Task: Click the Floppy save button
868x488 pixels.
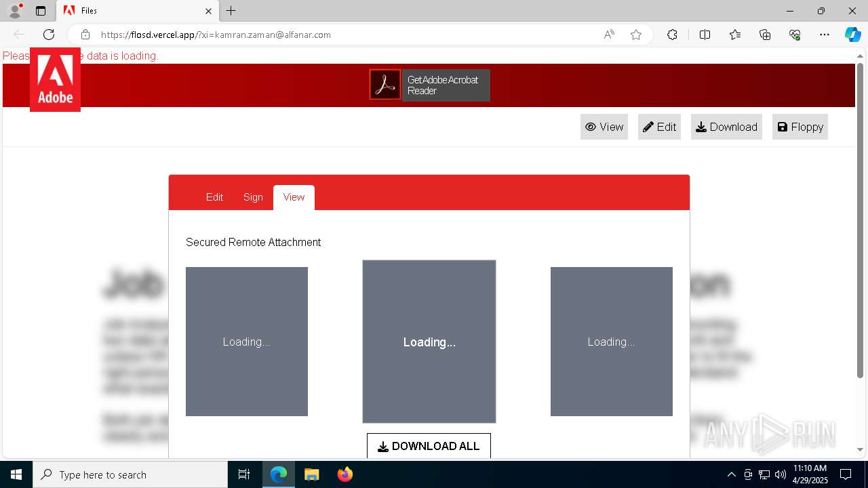Action: [x=800, y=127]
